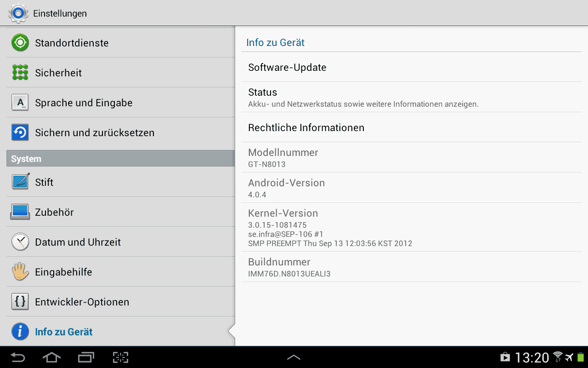Open Sprache und Eingabe settings

tap(120, 103)
